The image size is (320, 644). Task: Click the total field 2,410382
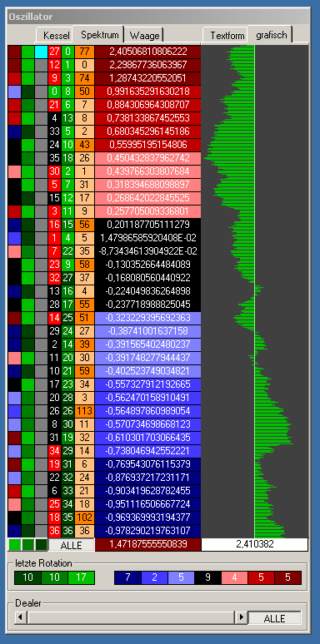point(255,545)
